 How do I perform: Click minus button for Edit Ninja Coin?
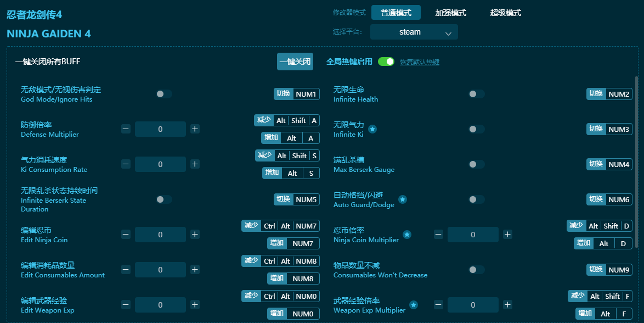tap(126, 235)
